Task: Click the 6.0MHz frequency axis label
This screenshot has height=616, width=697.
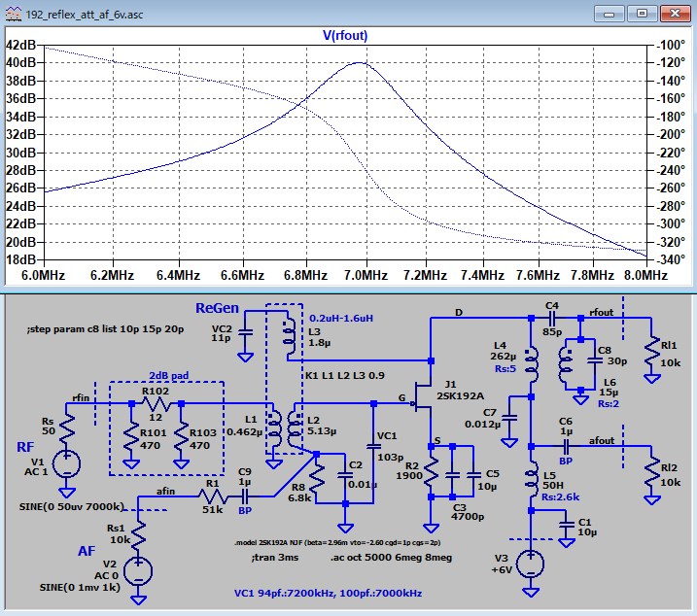Action: (x=43, y=276)
